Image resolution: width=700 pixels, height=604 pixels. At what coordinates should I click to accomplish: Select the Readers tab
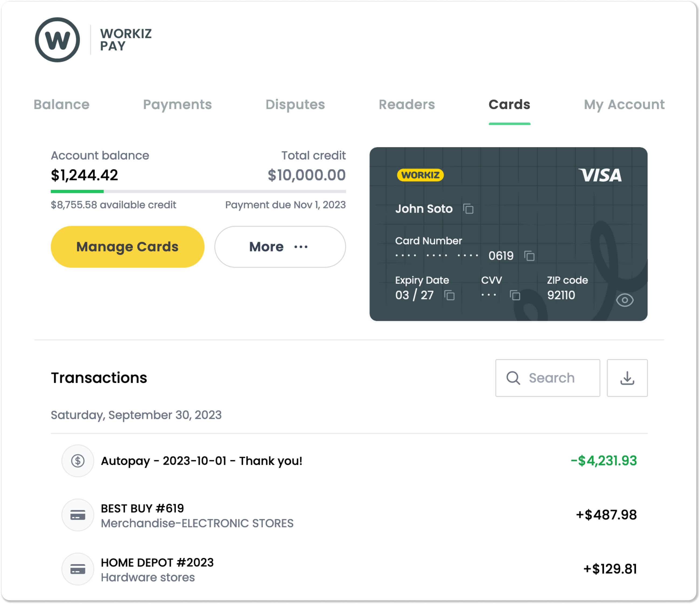click(x=407, y=105)
